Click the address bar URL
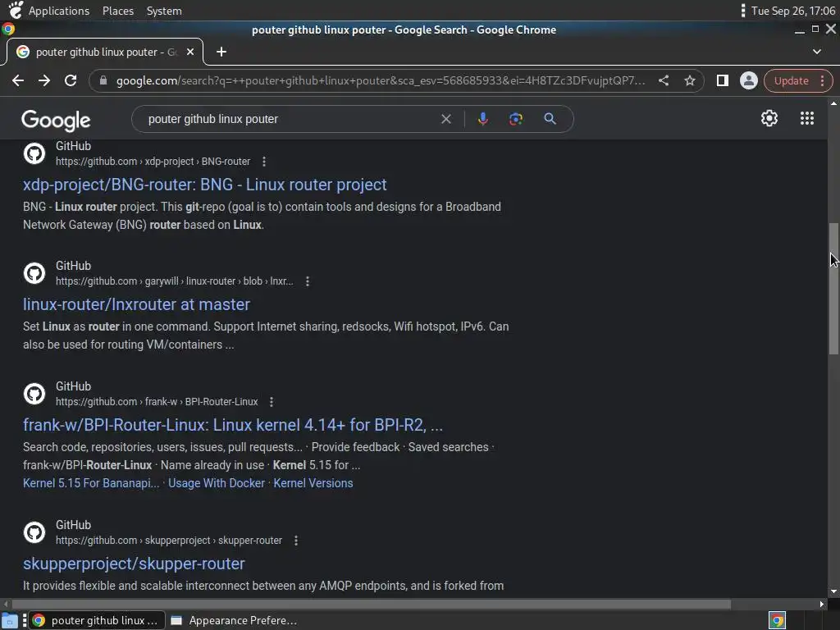840x630 pixels. click(381, 80)
